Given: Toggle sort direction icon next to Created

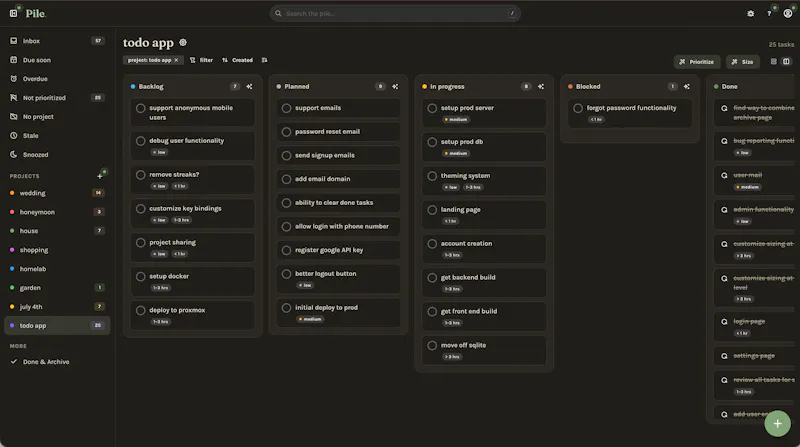Looking at the screenshot, I should 264,60.
